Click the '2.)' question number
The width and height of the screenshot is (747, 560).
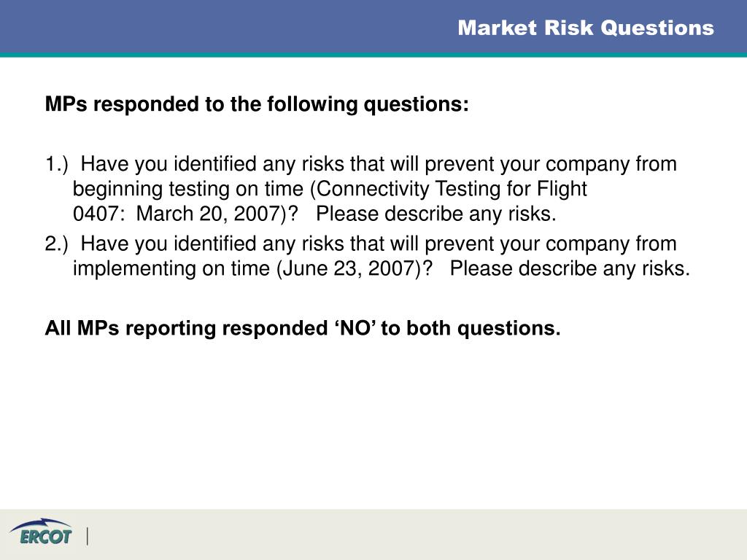(57, 244)
